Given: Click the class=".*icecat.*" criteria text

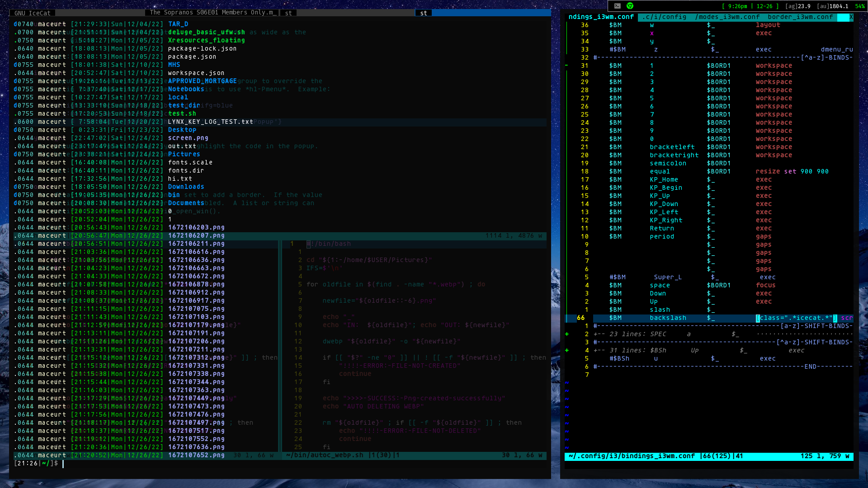Looking at the screenshot, I should pos(796,318).
